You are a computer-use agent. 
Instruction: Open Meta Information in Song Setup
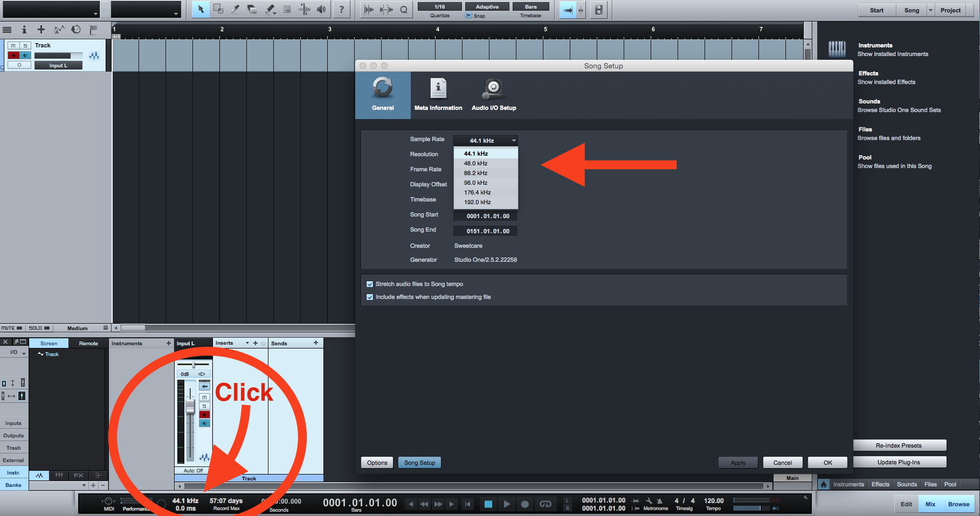pyautogui.click(x=438, y=94)
